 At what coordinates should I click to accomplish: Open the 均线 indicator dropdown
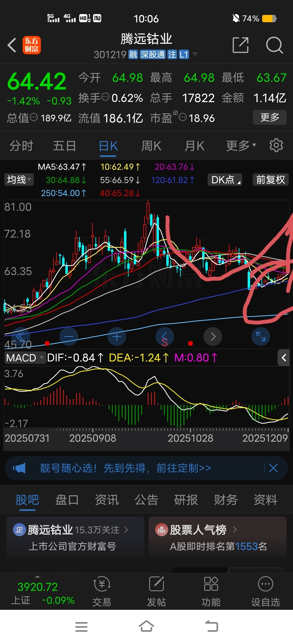19,179
